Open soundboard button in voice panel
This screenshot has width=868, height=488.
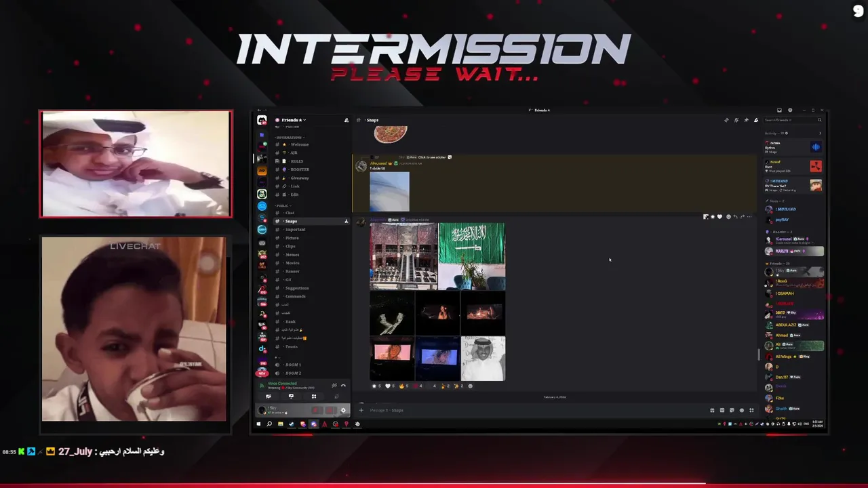(x=337, y=396)
